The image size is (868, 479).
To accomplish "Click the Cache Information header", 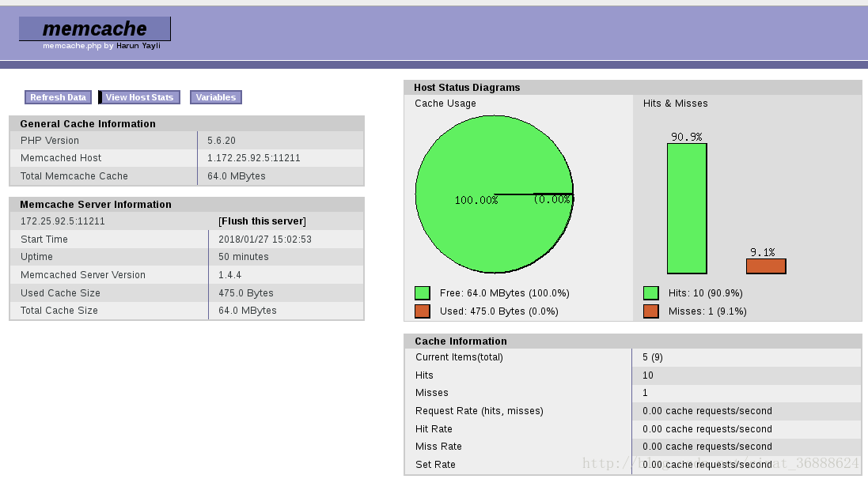I will click(633, 341).
